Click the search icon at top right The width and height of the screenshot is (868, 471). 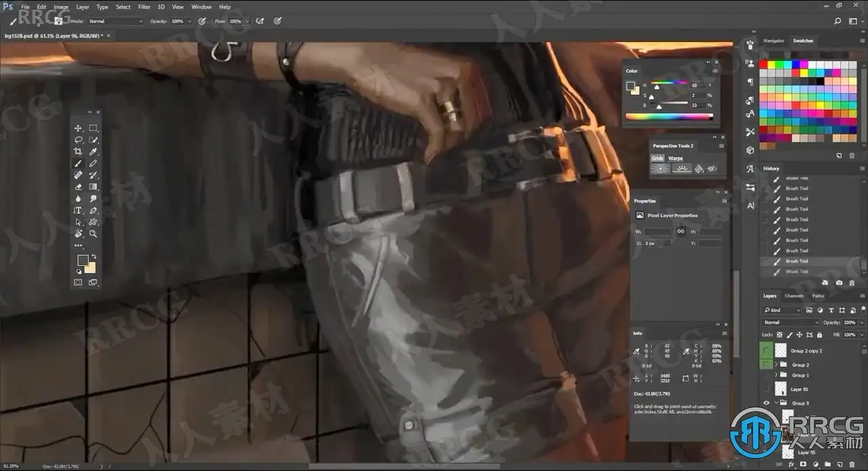(838, 21)
